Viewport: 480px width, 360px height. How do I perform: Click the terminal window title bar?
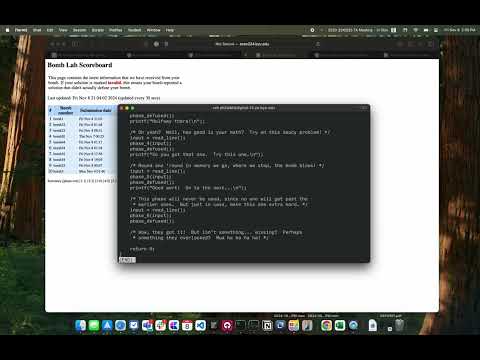pyautogui.click(x=244, y=108)
